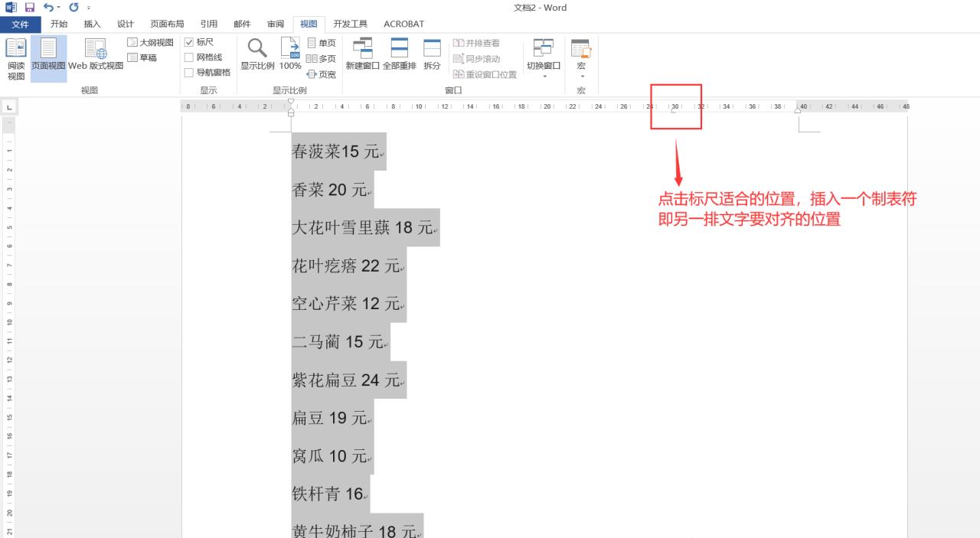The width and height of the screenshot is (980, 538).
Task: Choose 页宽 page width zoom
Action: coord(322,74)
